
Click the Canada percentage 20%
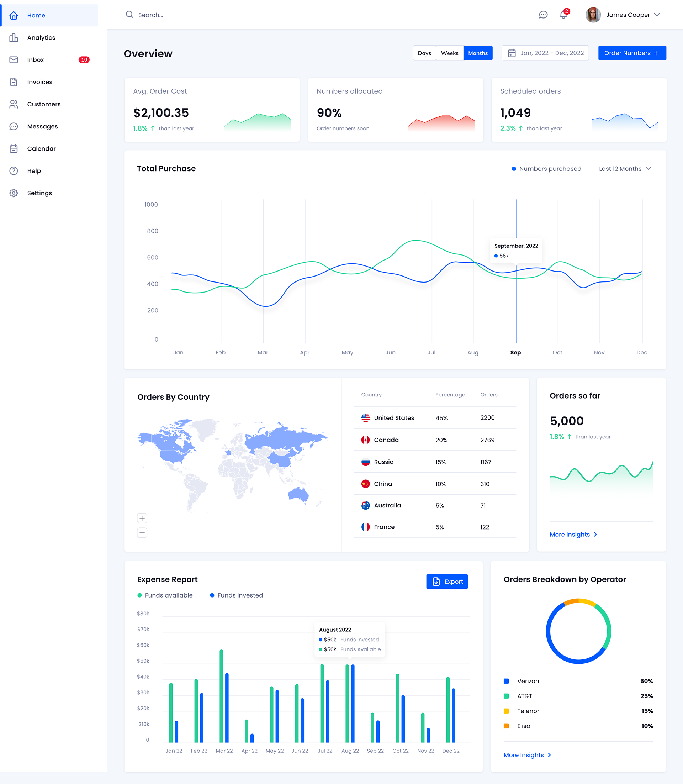[x=441, y=440]
